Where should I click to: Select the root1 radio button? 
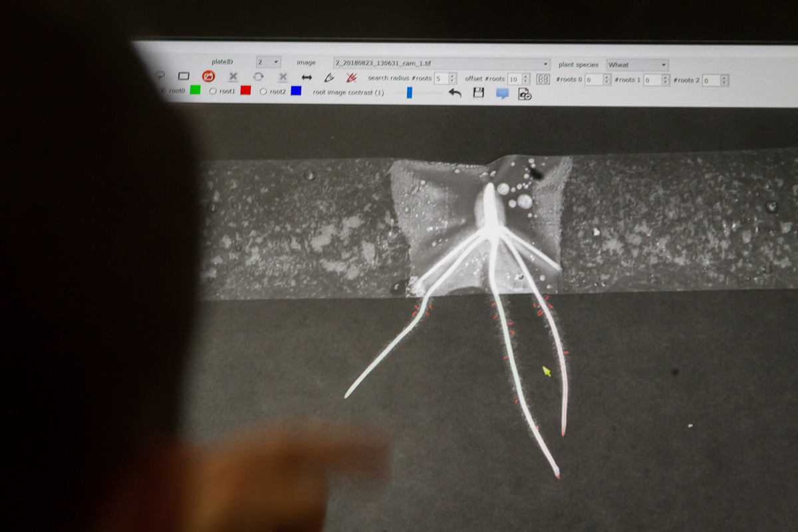pos(213,91)
